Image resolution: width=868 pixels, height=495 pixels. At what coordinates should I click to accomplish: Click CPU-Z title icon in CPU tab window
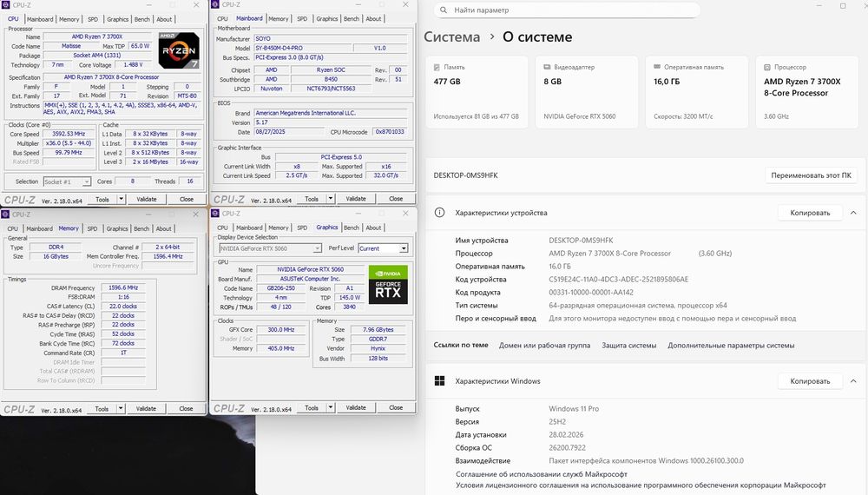pyautogui.click(x=5, y=4)
